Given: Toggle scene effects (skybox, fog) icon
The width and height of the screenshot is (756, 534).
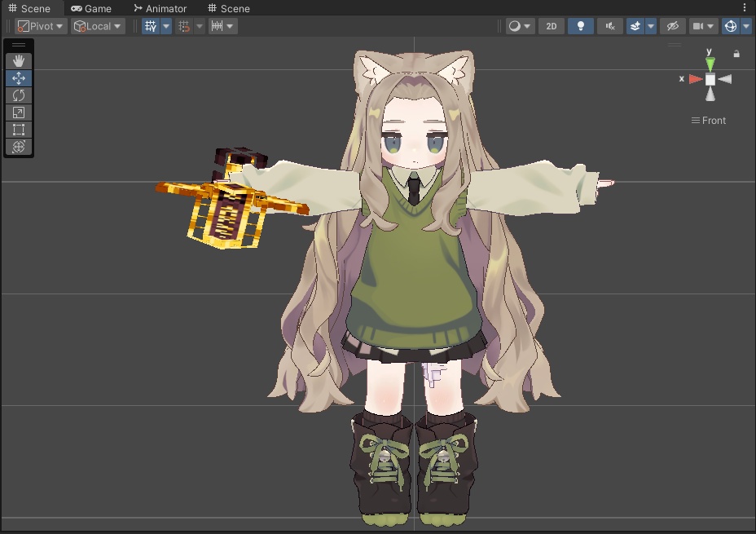Looking at the screenshot, I should (x=635, y=26).
